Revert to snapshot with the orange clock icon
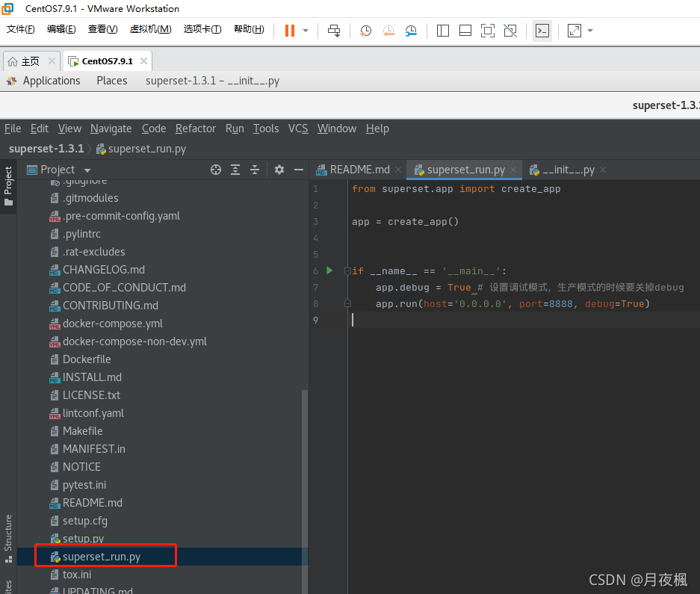The image size is (700, 594). click(x=388, y=31)
